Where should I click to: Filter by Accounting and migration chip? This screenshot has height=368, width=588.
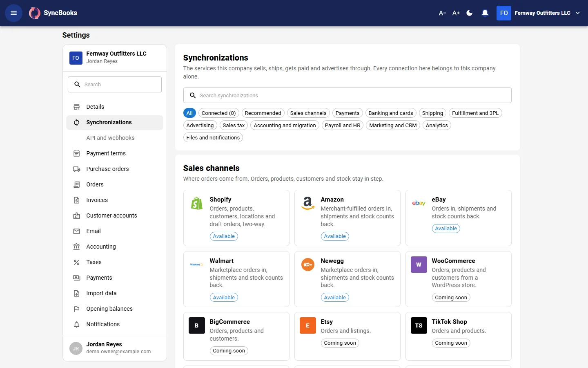click(x=285, y=125)
